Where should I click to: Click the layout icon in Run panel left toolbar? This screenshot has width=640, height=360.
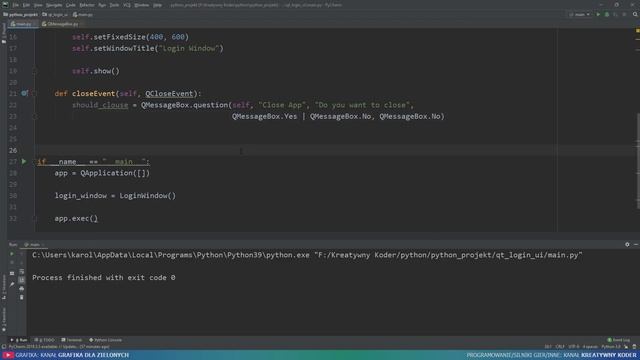pyautogui.click(x=12, y=273)
